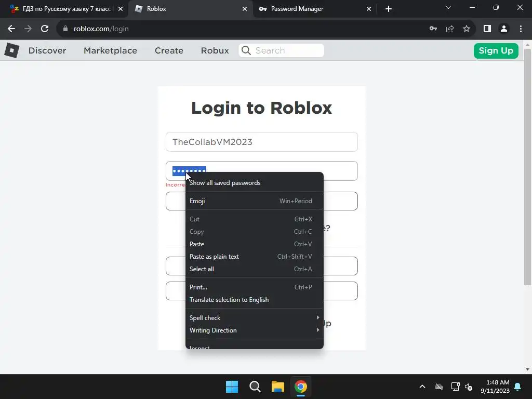This screenshot has width=532, height=399.
Task: Click the page vertical scrollbar
Action: point(527,166)
